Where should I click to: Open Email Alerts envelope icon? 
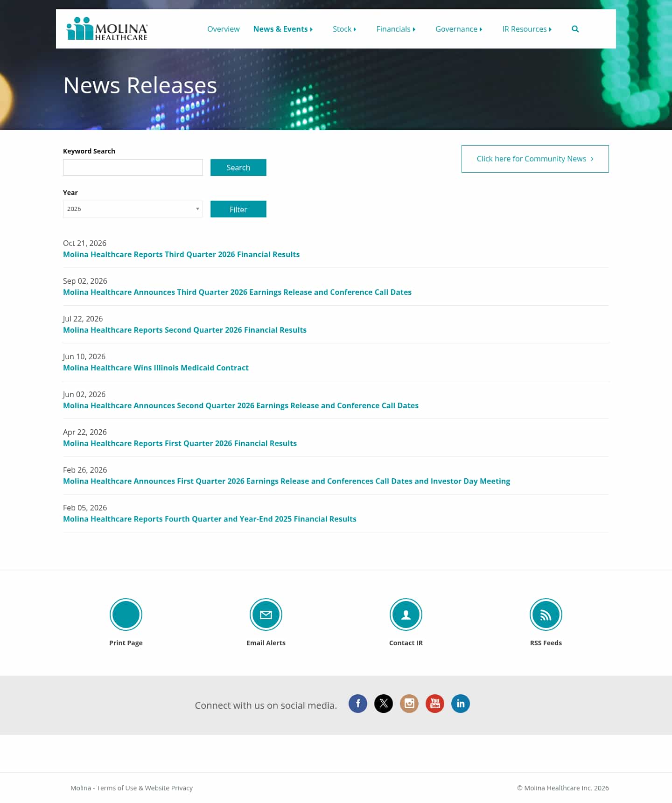tap(266, 614)
